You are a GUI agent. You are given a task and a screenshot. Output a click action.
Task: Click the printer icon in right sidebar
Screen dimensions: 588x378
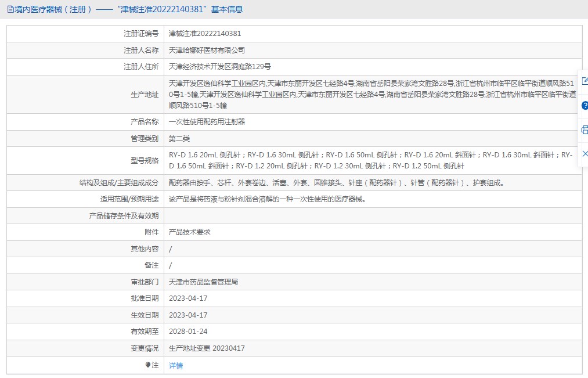(585, 130)
